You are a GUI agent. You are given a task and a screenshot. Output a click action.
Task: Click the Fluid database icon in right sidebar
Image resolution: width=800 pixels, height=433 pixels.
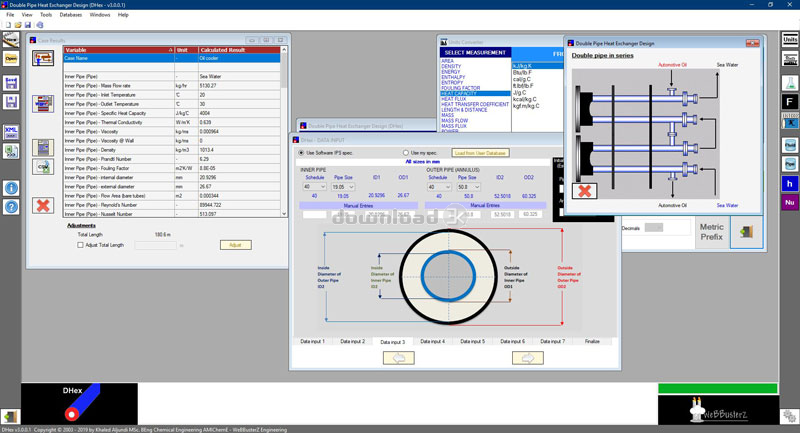pyautogui.click(x=790, y=145)
